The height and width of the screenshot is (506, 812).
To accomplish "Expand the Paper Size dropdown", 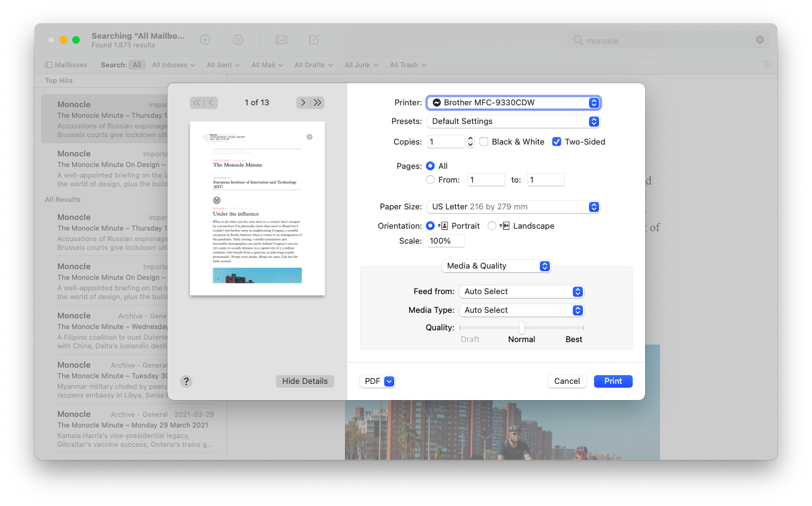I will click(x=513, y=207).
